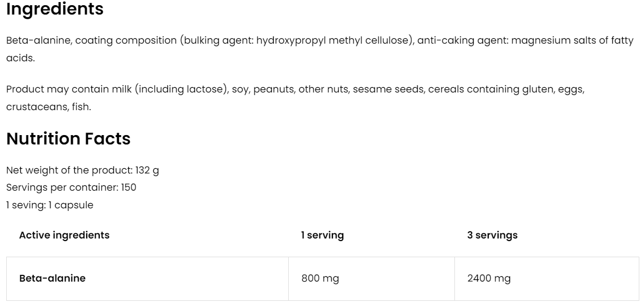Image resolution: width=644 pixels, height=305 pixels.
Task: Click the Ingredients heading
Action: point(55,9)
